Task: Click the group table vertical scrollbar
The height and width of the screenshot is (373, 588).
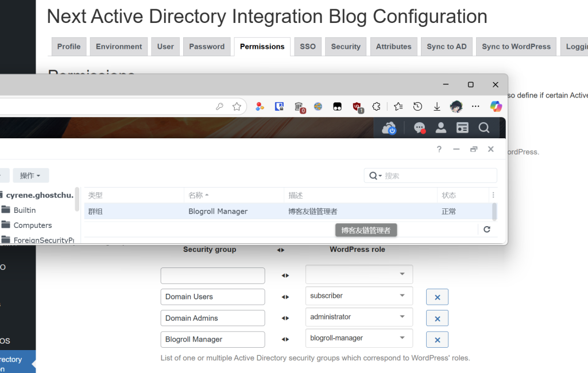Action: click(494, 212)
